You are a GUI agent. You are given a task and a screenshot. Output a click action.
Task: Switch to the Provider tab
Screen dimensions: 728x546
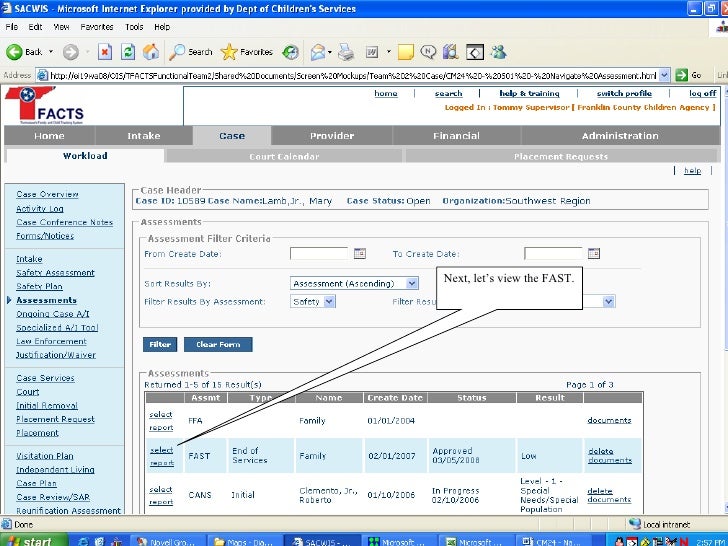coord(332,136)
